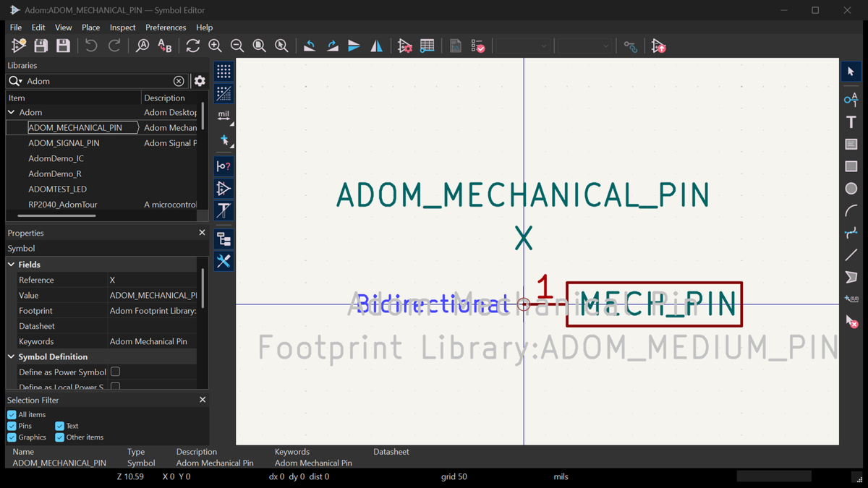The image size is (868, 488).
Task: Uncheck the All items filter
Action: [x=12, y=414]
